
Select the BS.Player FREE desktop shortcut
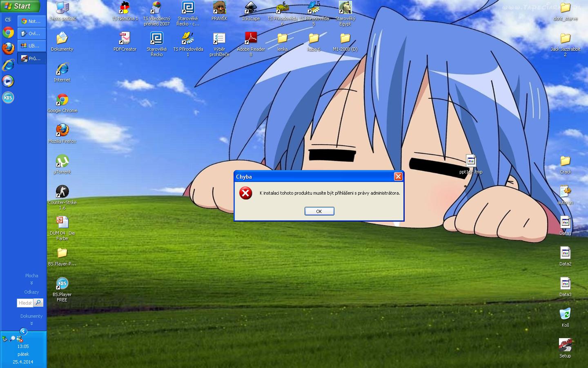62,289
